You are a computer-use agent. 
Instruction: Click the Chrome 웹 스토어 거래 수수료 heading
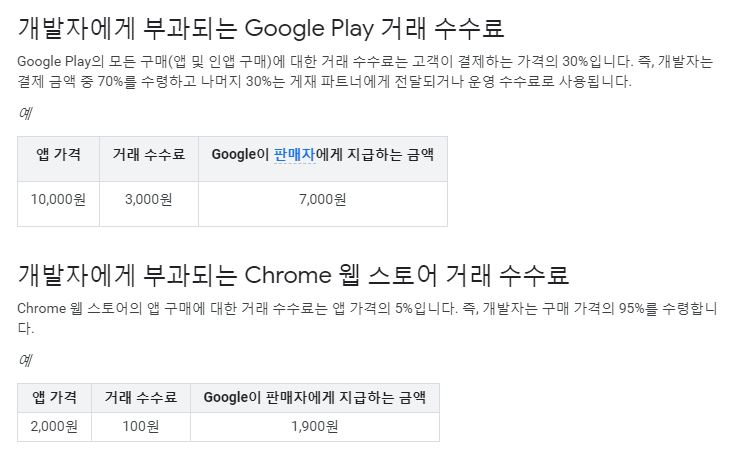coord(293,275)
